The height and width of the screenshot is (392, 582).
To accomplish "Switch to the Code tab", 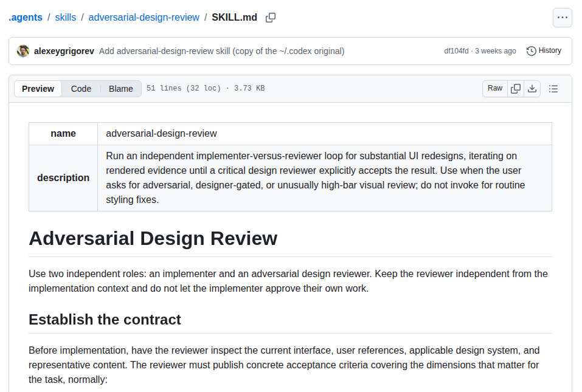I will [81, 89].
